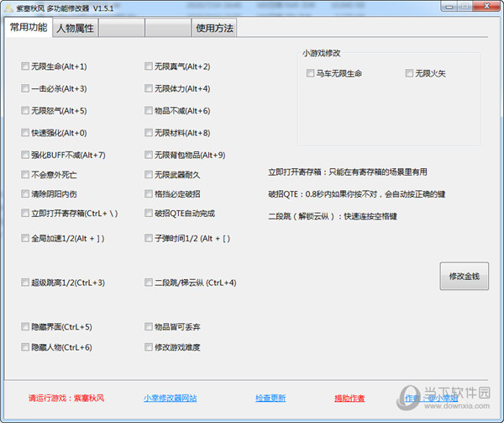Open the 使用方法 tab

click(x=214, y=28)
